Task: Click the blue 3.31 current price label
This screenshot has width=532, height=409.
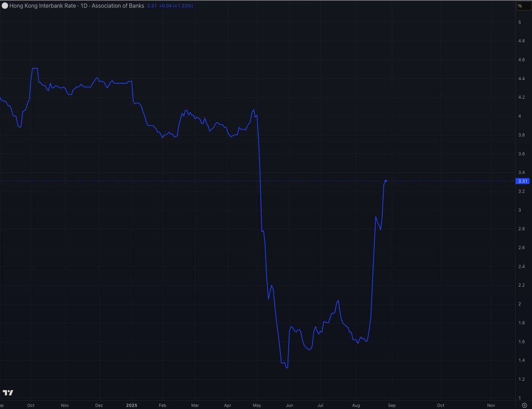Action: coord(523,181)
